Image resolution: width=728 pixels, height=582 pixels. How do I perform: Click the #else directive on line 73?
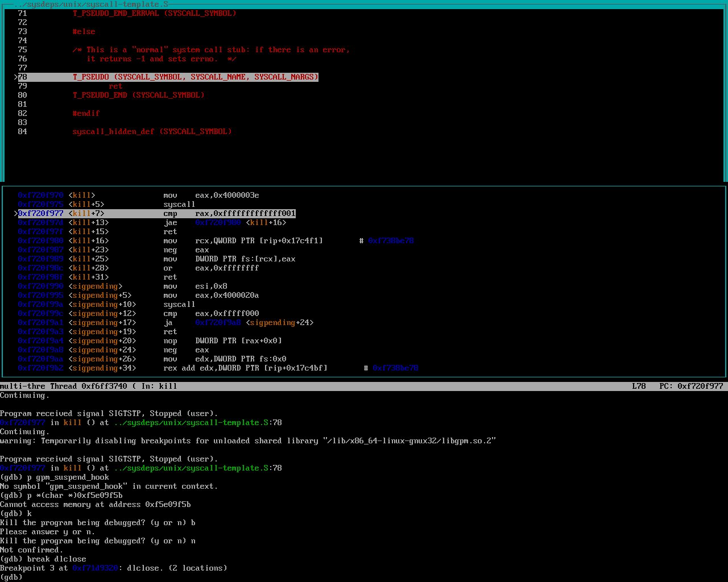coord(84,31)
